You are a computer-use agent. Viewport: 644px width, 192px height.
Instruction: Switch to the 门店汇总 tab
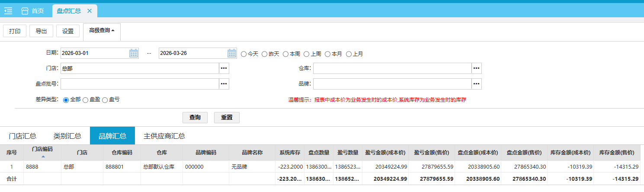point(22,136)
